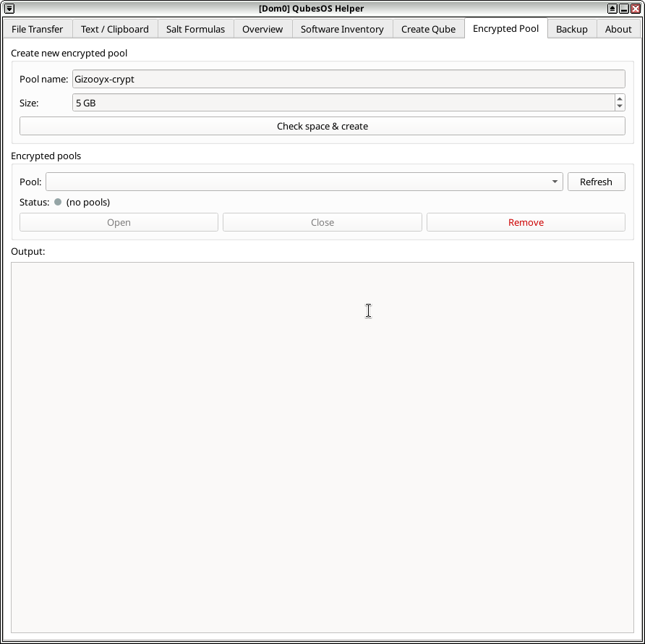This screenshot has height=644, width=645.
Task: Open the Software Inventory tab
Action: 342,29
